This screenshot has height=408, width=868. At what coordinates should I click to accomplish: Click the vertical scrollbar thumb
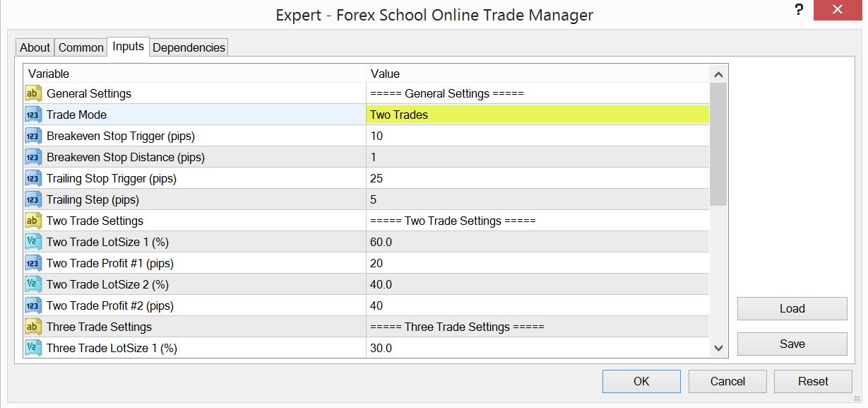pyautogui.click(x=718, y=144)
